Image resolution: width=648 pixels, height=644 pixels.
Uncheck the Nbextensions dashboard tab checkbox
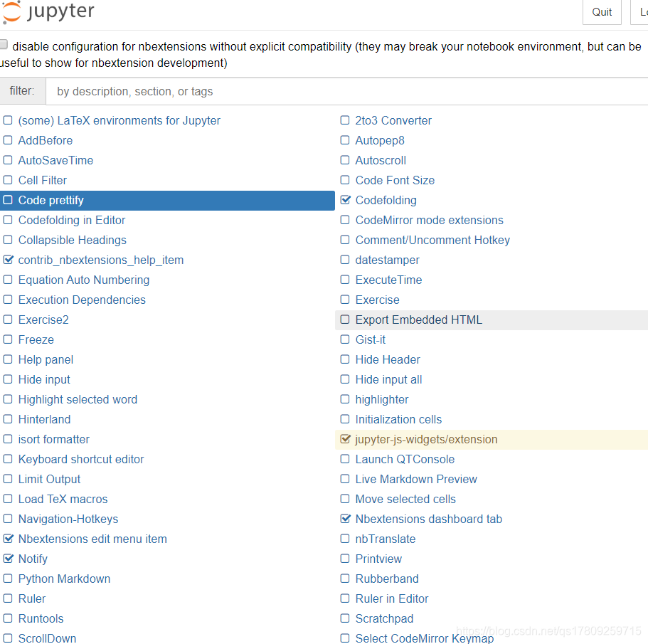click(346, 519)
